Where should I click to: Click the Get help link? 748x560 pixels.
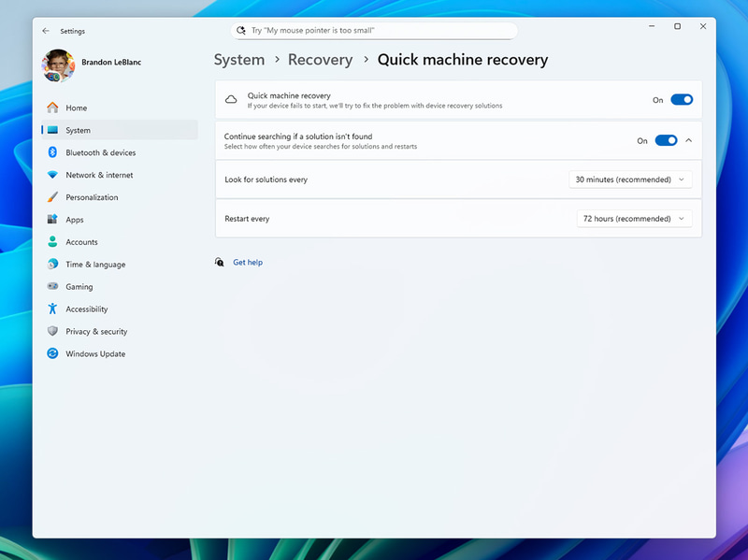tap(247, 262)
